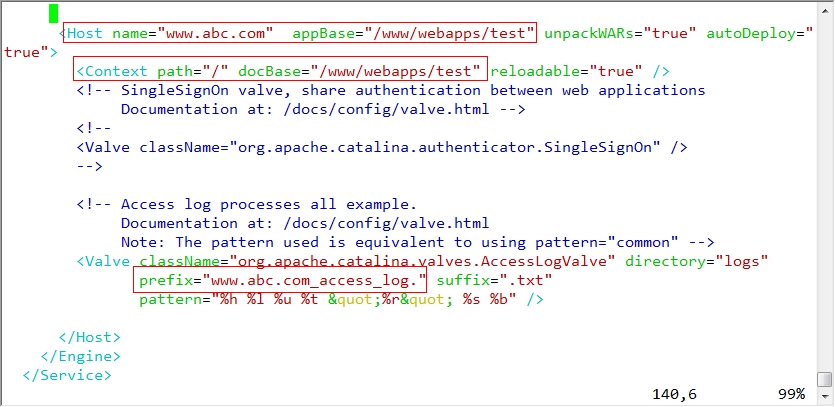The width and height of the screenshot is (835, 407).
Task: Click the docBase="/www/webapps/test" attribute
Action: pos(359,71)
